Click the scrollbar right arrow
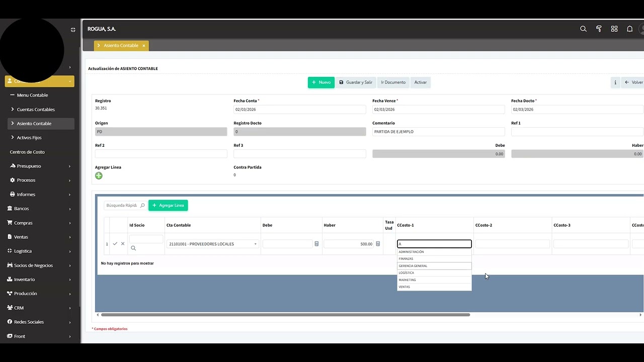The image size is (644, 362). coord(640,315)
